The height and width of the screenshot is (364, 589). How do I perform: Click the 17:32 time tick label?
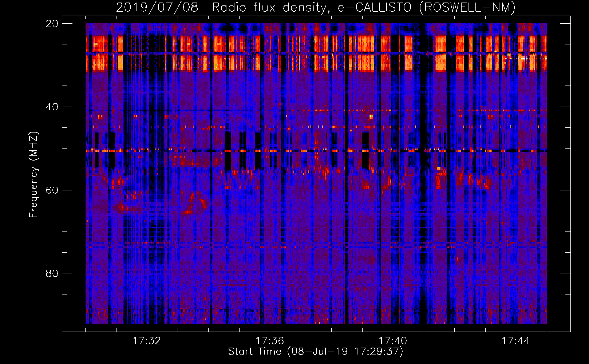(147, 341)
